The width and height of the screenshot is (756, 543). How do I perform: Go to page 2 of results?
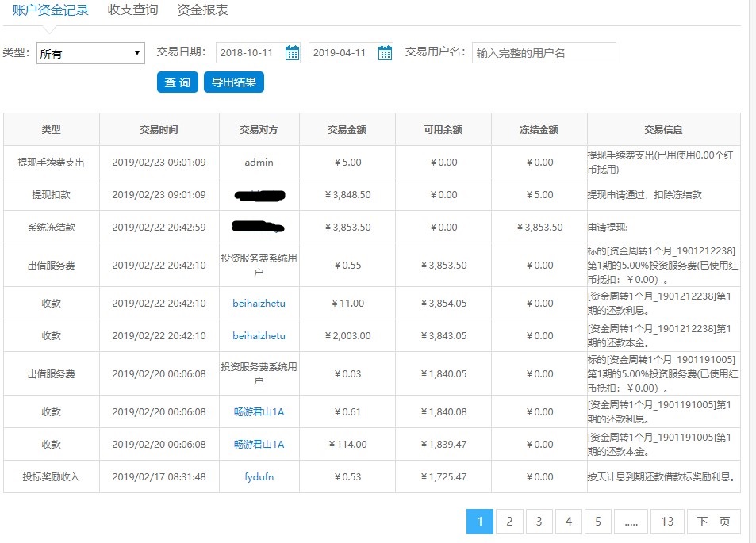pyautogui.click(x=508, y=522)
